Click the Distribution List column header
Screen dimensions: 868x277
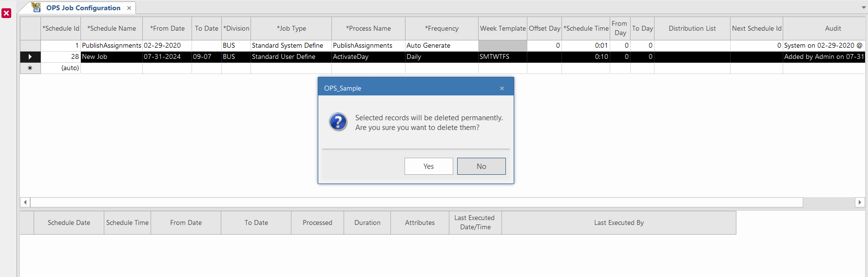pyautogui.click(x=692, y=28)
